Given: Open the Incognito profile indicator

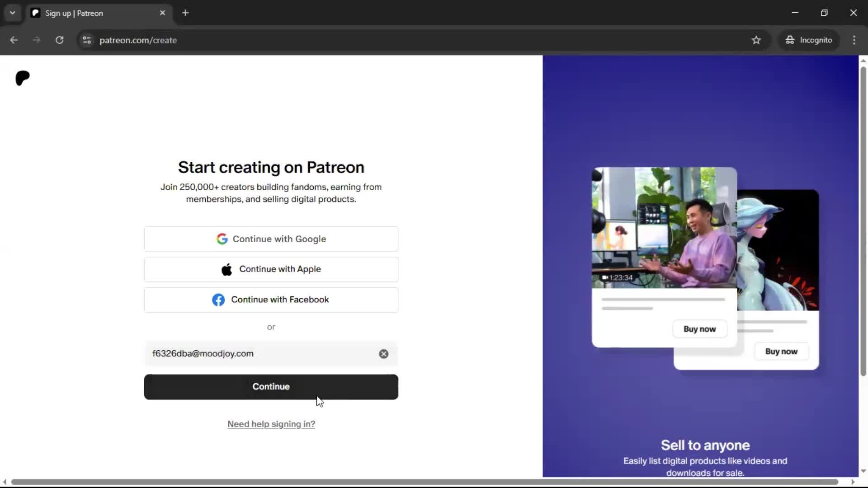Looking at the screenshot, I should (x=809, y=40).
